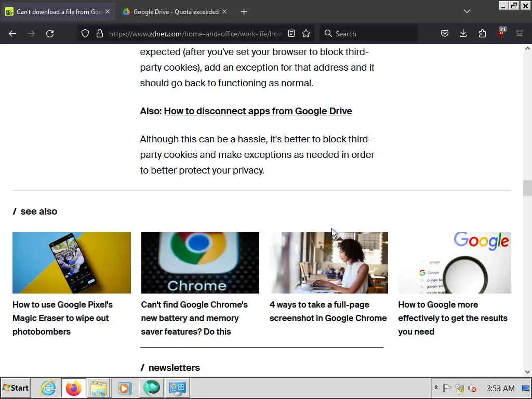
Task: Click the red extension badge icon
Action: point(501,33)
